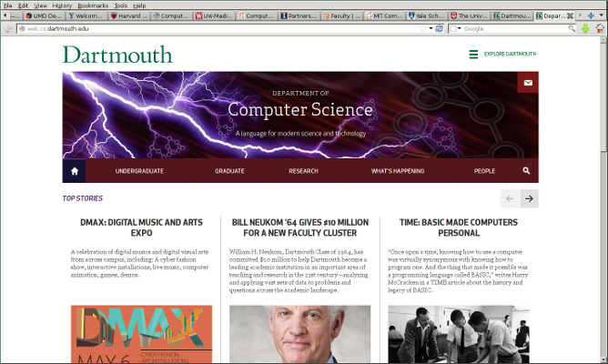Switch to the MIT Com... tab
This screenshot has height=364, width=608.
click(x=384, y=15)
